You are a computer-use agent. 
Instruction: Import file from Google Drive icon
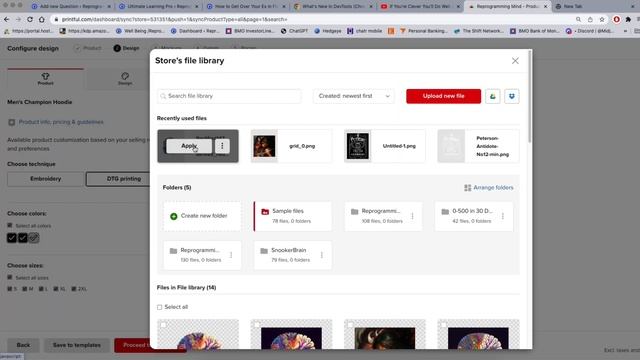(493, 96)
